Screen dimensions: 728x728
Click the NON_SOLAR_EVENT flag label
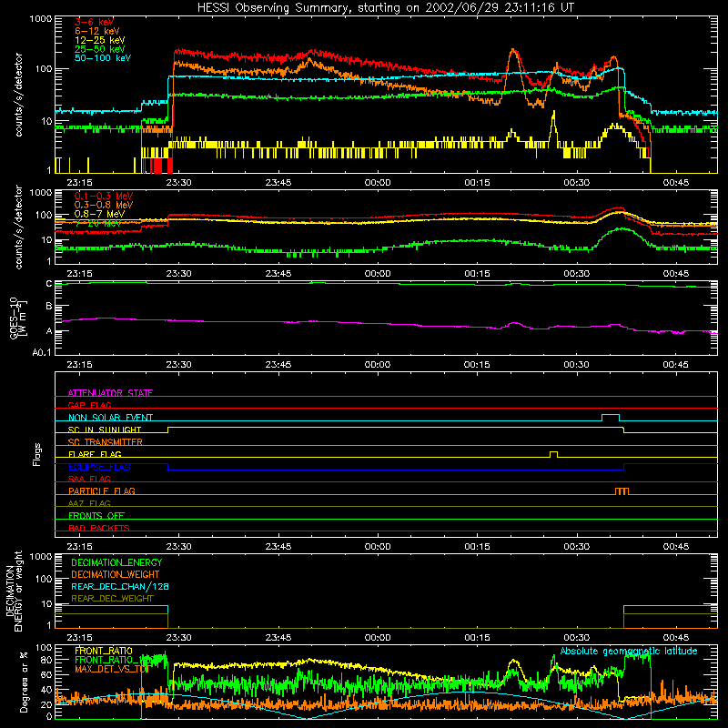coord(110,418)
